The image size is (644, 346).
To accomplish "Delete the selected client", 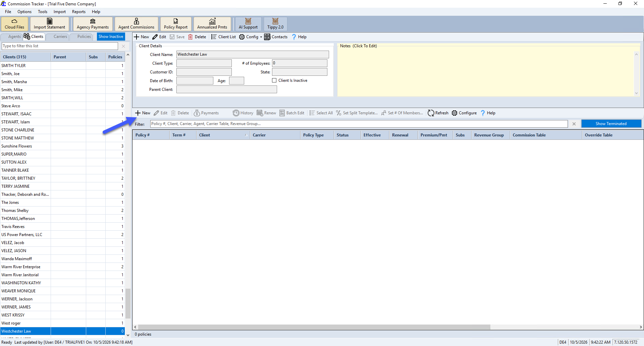I will (x=197, y=37).
